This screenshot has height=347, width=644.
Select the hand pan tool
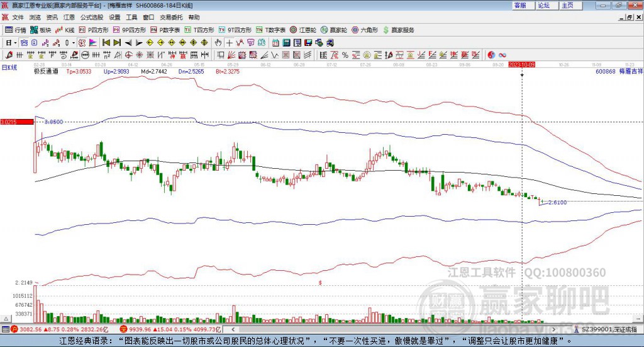[218, 43]
